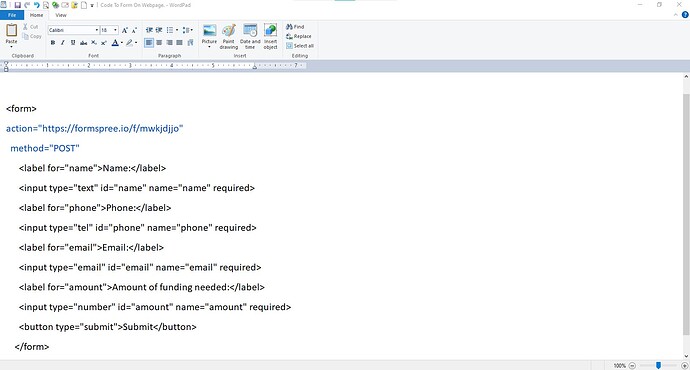Open the Customize Quick Access Toolbar arrow
This screenshot has width=690, height=370.
click(92, 5)
